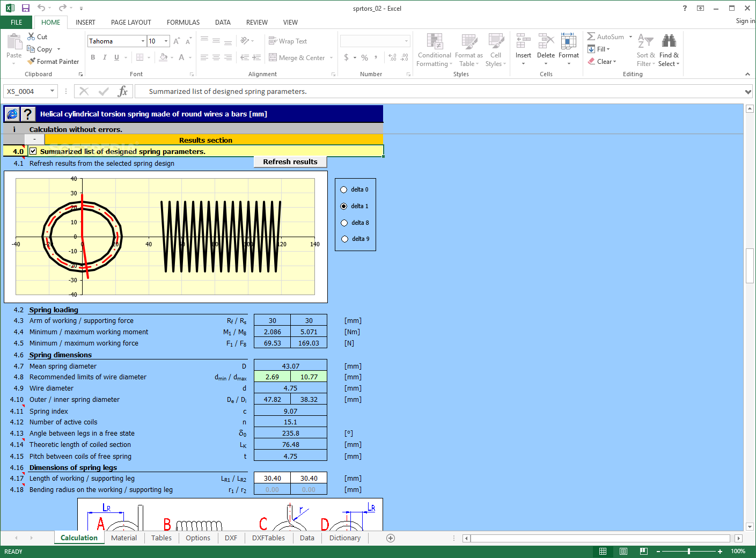Image resolution: width=756 pixels, height=558 pixels.
Task: Open Cell Styles gallery
Action: tap(496, 50)
